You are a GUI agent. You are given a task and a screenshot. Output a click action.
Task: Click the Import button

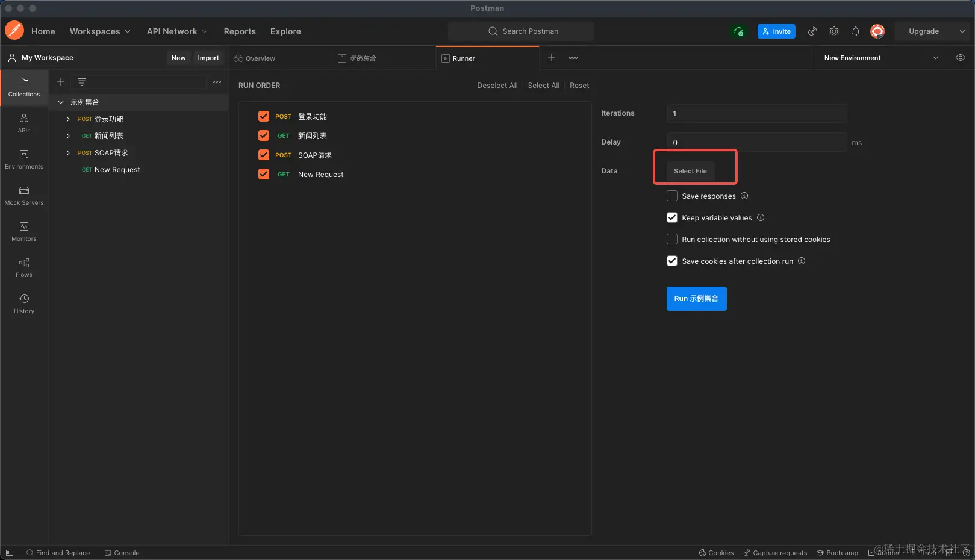tap(208, 58)
